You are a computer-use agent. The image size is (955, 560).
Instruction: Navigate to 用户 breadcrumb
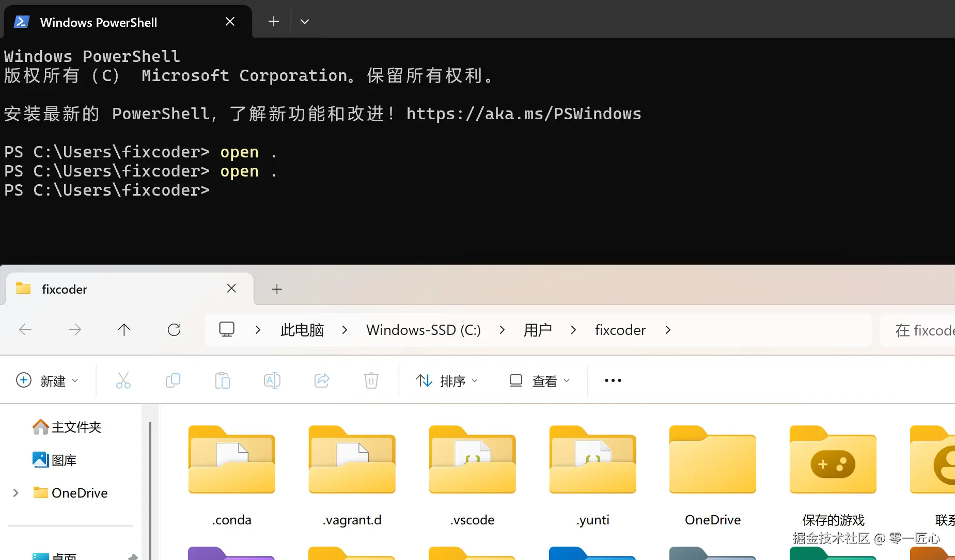click(x=538, y=330)
